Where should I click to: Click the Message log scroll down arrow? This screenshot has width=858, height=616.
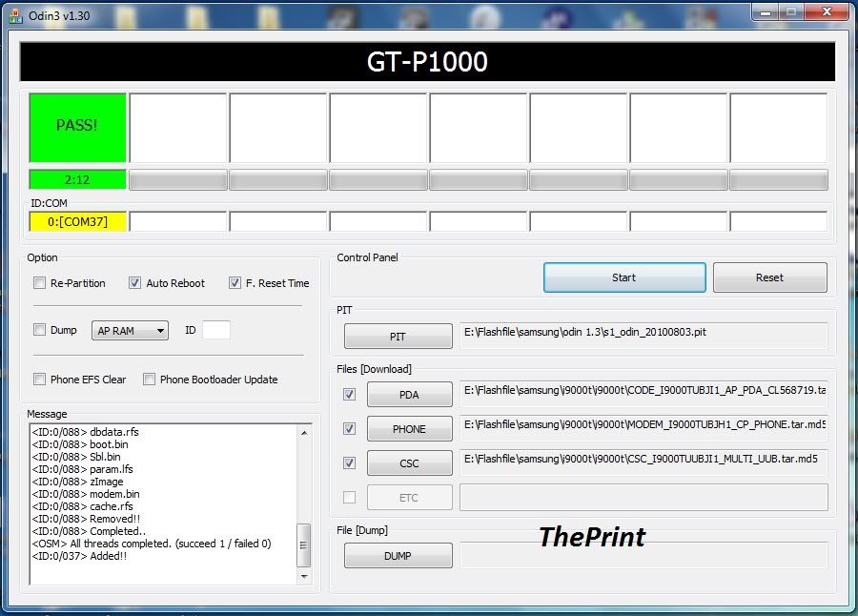coord(304,577)
